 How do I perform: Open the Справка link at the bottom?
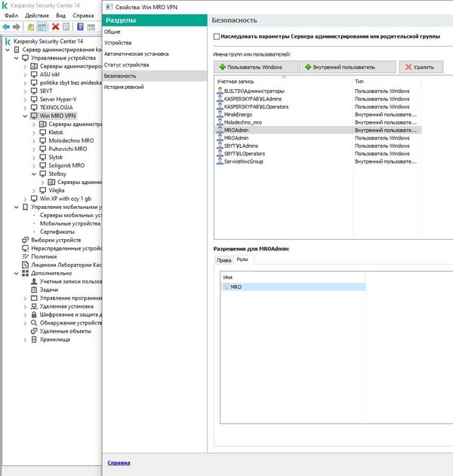tap(119, 462)
